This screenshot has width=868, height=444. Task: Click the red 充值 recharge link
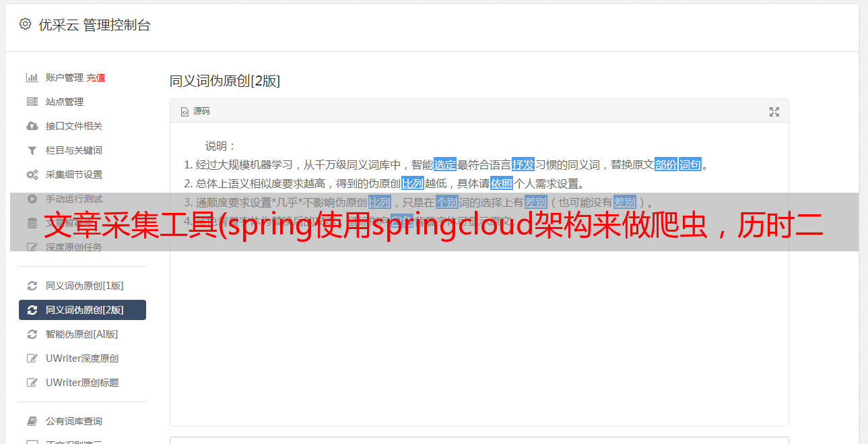[x=96, y=77]
